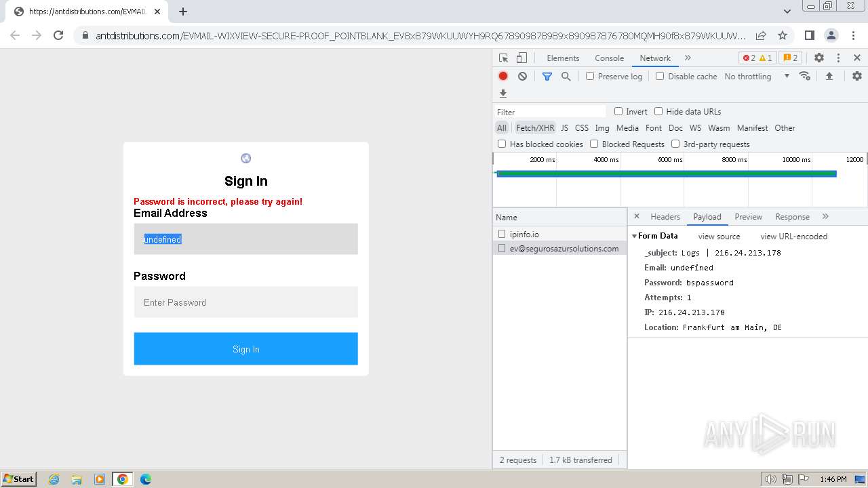Open the Chrome three-dot menu
Image resolution: width=868 pixels, height=488 pixels.
(x=853, y=35)
